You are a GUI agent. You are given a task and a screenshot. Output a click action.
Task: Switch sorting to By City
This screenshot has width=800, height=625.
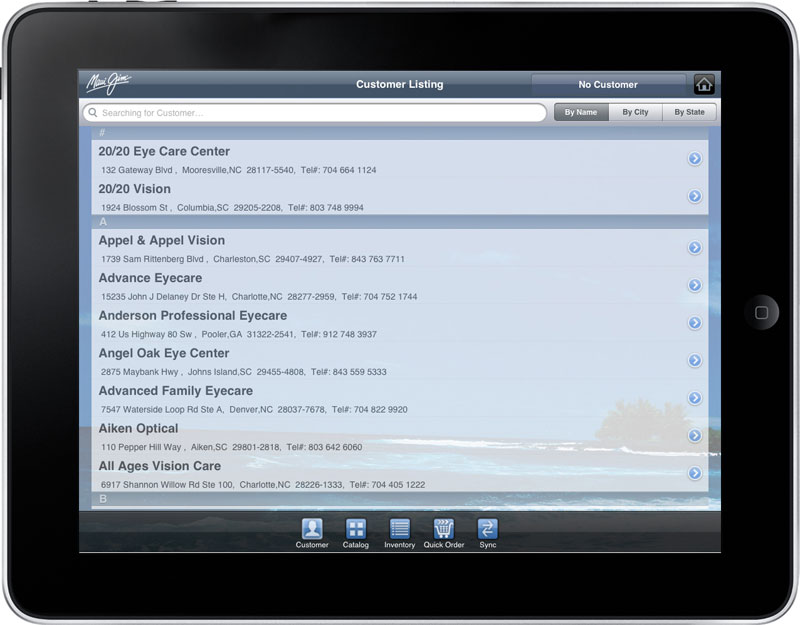635,112
